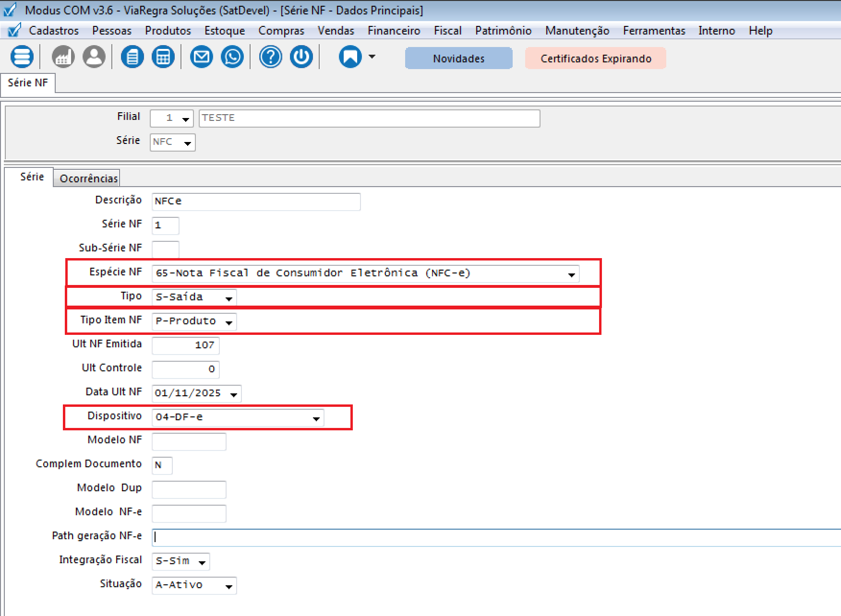Expand the Situação dropdown

(x=228, y=586)
